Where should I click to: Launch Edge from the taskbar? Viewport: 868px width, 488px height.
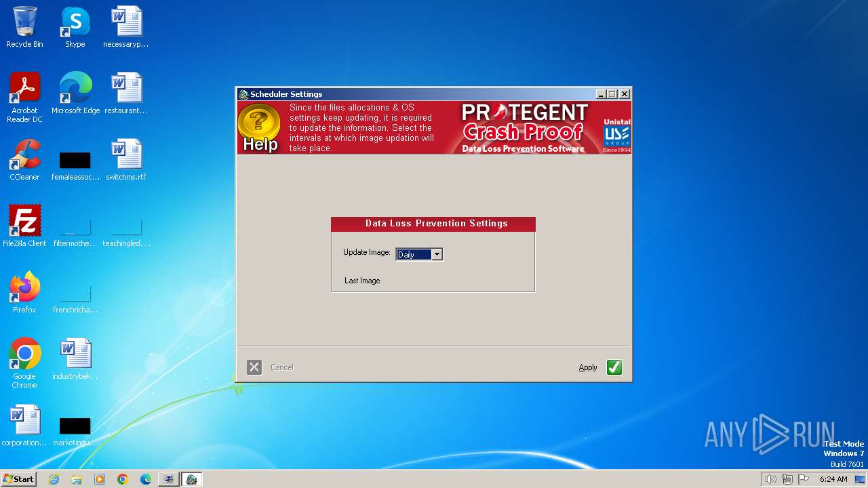pyautogui.click(x=146, y=479)
